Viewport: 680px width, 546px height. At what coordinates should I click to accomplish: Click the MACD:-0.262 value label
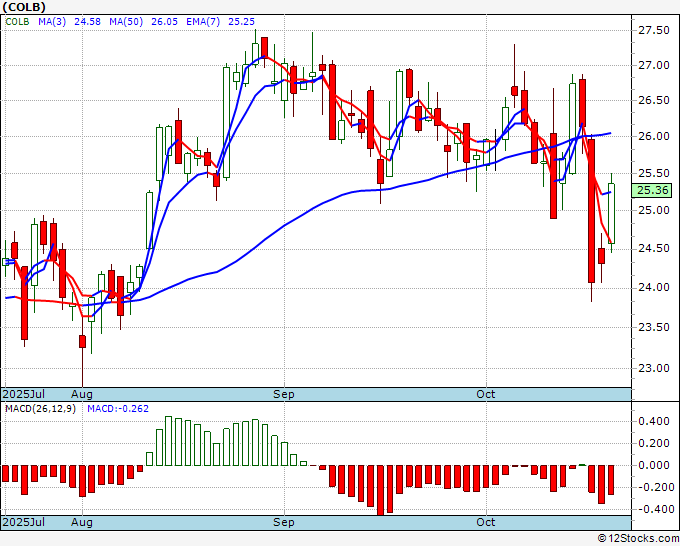118,409
